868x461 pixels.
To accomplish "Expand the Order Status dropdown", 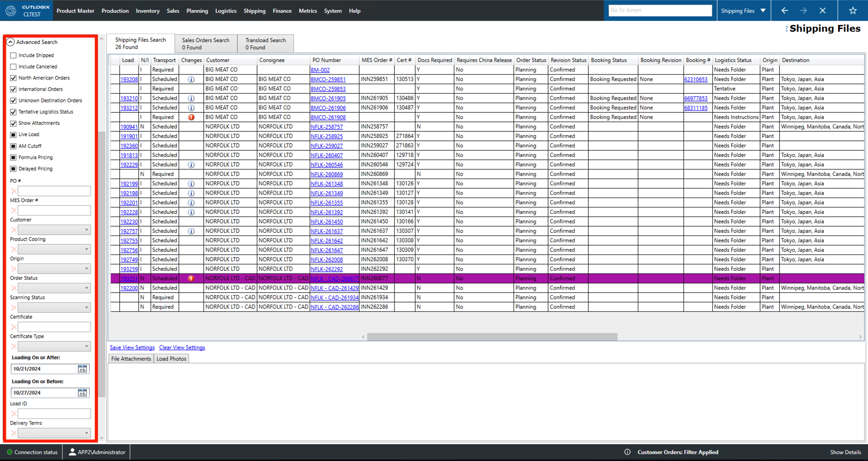I will pyautogui.click(x=54, y=288).
